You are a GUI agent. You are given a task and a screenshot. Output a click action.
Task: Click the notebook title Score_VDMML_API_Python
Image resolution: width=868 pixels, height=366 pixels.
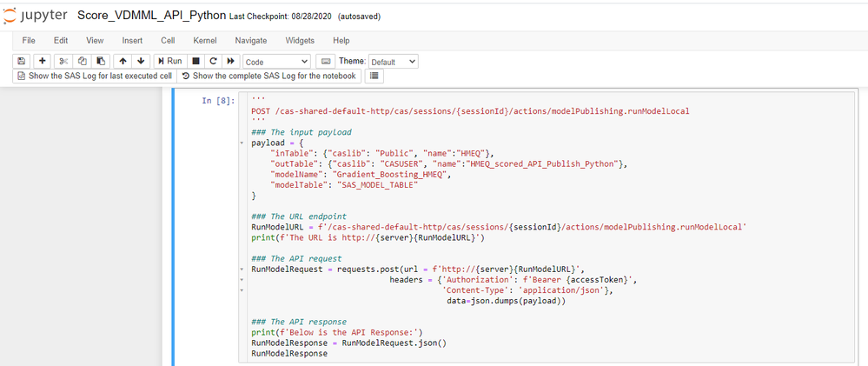pos(152,16)
